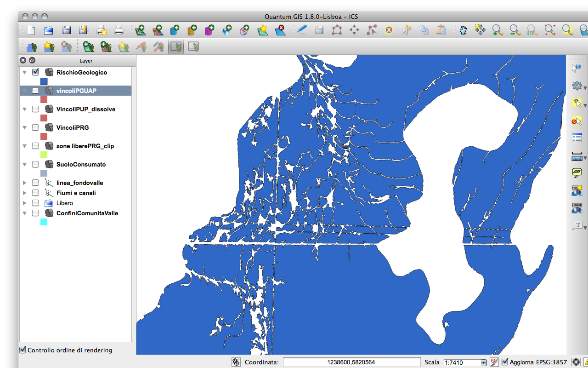
Task: Click the GRASS Display Current Region icon
Action: tap(176, 47)
